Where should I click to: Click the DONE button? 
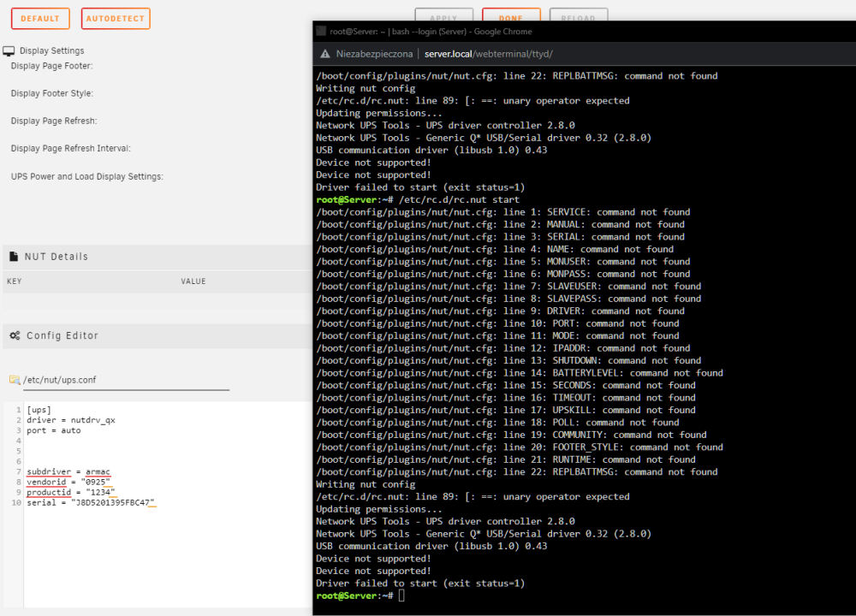point(511,16)
